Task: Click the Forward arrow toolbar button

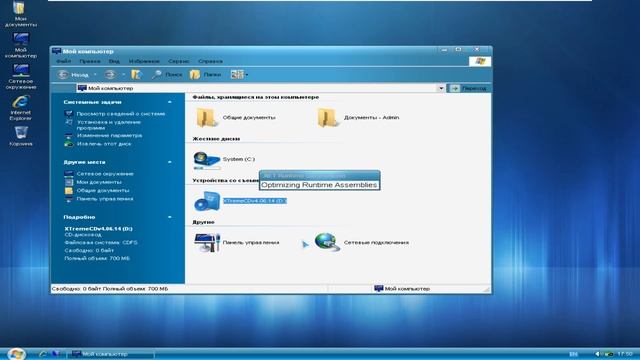Action: click(110, 75)
